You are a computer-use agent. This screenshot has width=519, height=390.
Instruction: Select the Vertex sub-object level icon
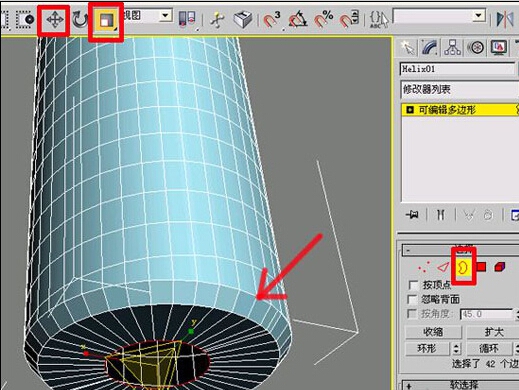coord(424,267)
